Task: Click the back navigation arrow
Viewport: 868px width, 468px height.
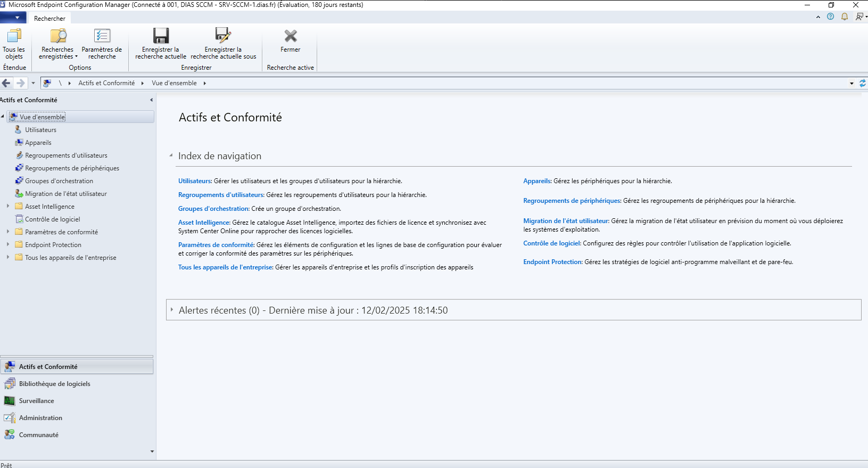Action: click(6, 83)
